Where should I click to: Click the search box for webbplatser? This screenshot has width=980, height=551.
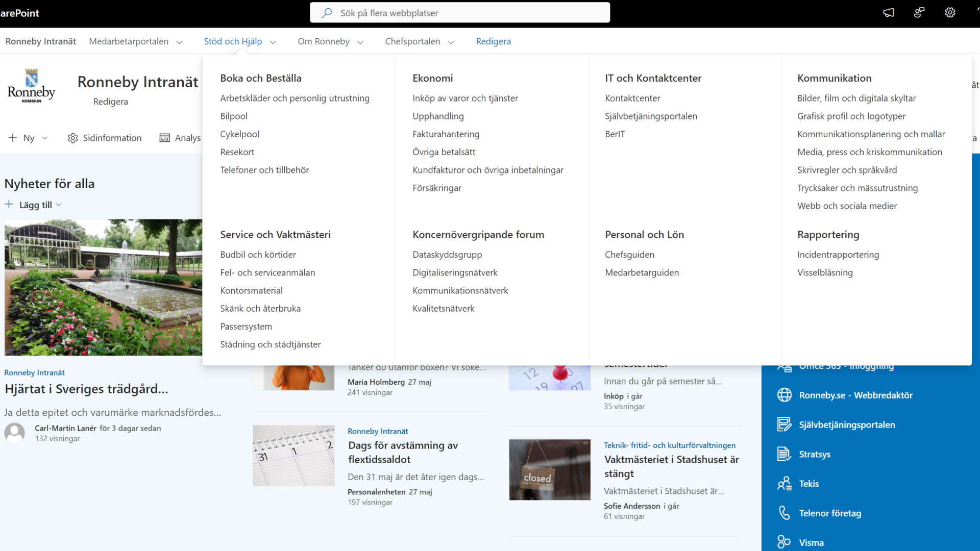[x=460, y=13]
